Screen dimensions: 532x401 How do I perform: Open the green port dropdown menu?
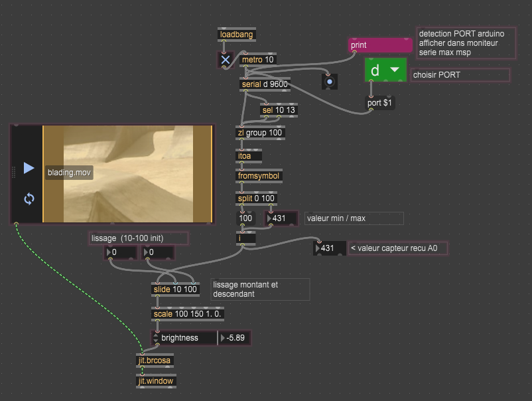(385, 70)
